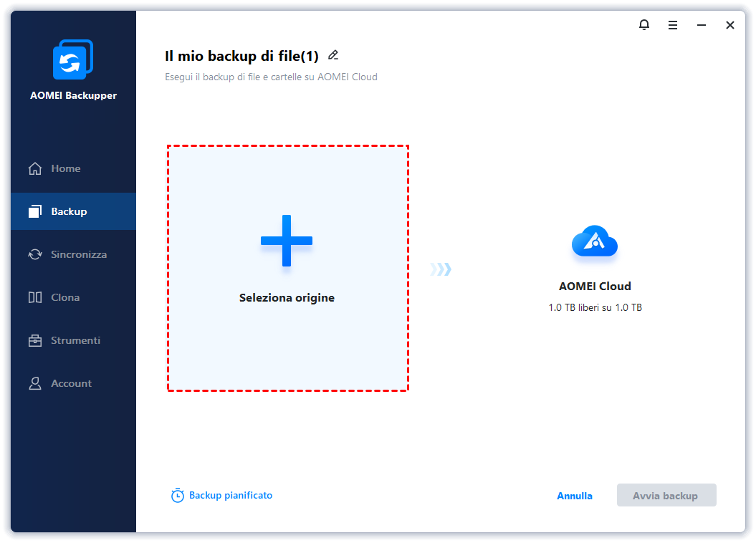Screen dimensions: 756x543
Task: Open the Home section in sidebar
Action: (x=73, y=168)
